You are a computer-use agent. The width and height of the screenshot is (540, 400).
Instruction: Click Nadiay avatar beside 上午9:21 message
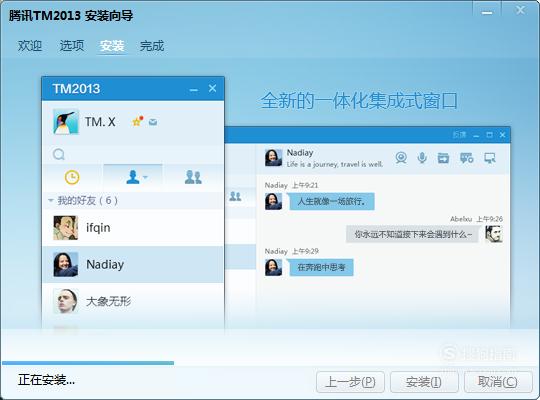273,201
